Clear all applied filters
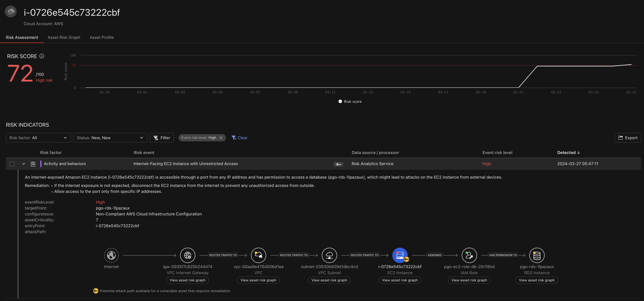Viewport: 644px width, 301px height. point(240,138)
